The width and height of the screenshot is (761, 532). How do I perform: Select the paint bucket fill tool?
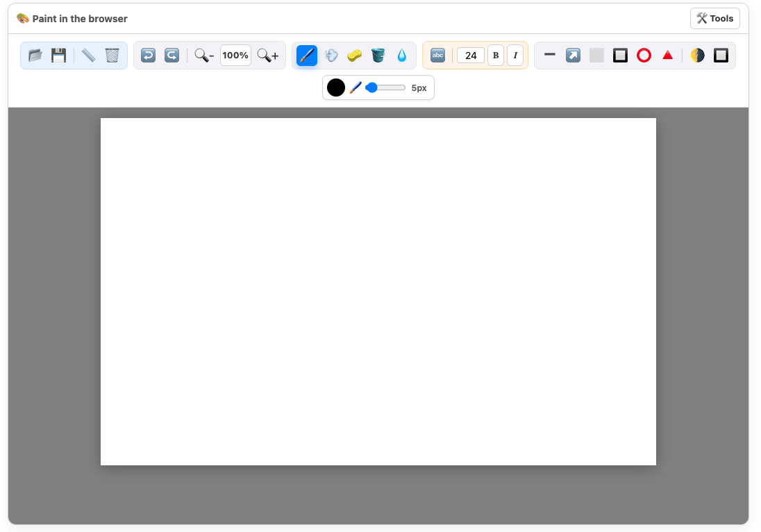pyautogui.click(x=378, y=56)
